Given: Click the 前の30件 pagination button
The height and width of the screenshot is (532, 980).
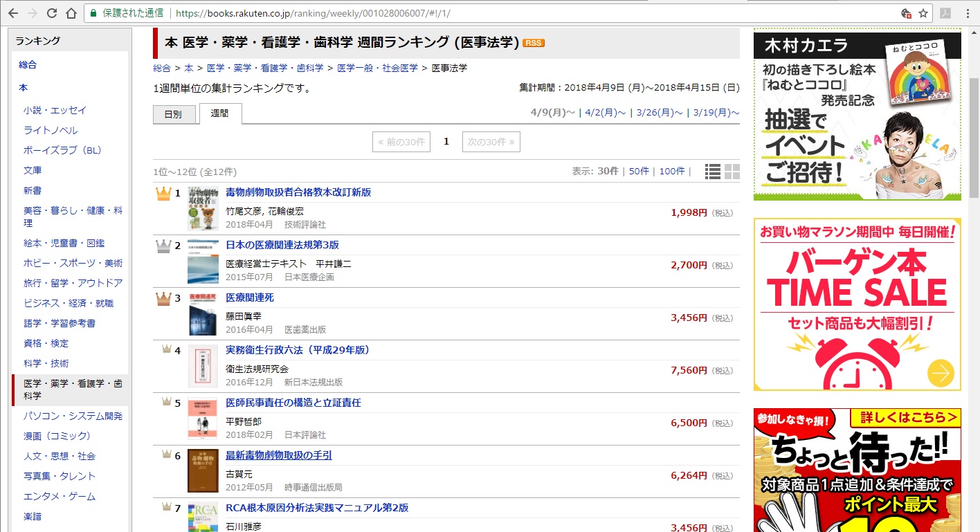Looking at the screenshot, I should [x=401, y=142].
